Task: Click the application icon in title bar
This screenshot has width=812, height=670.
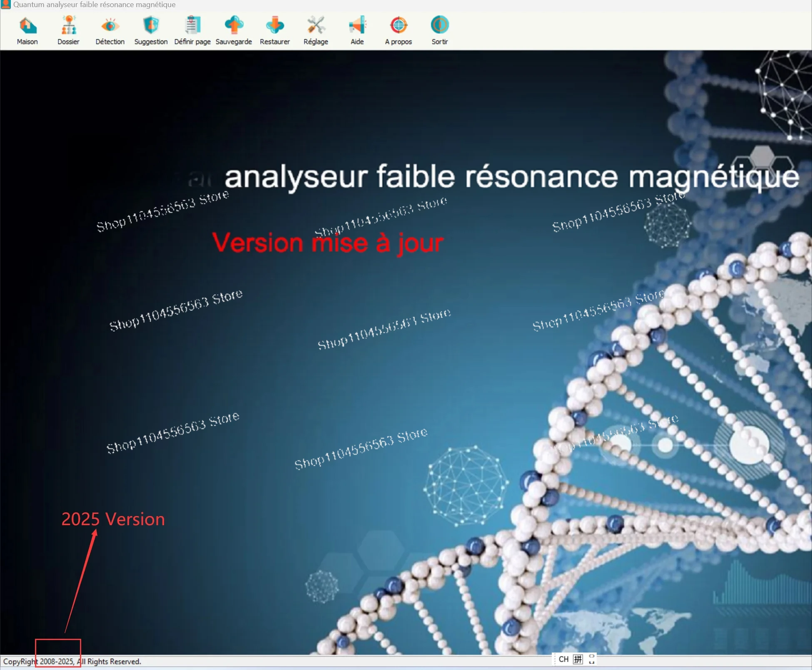Action: click(5, 5)
